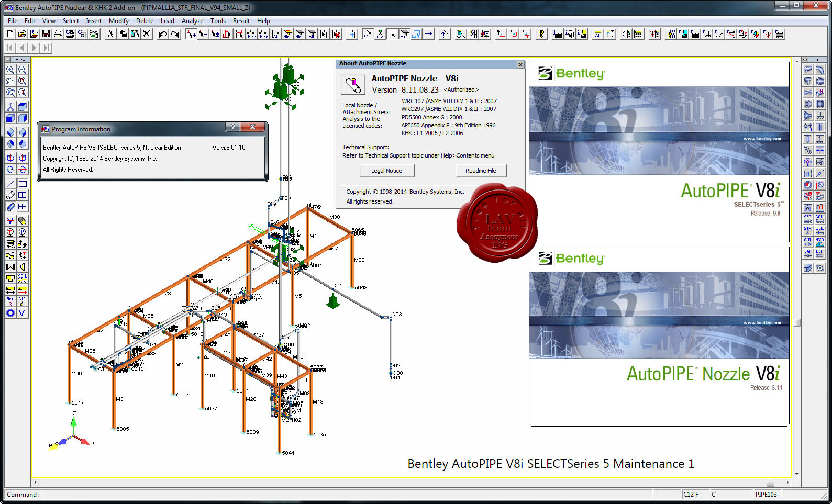The image size is (832, 504).
Task: Click the Zoom Out magnifier in View panel
Action: [22, 70]
